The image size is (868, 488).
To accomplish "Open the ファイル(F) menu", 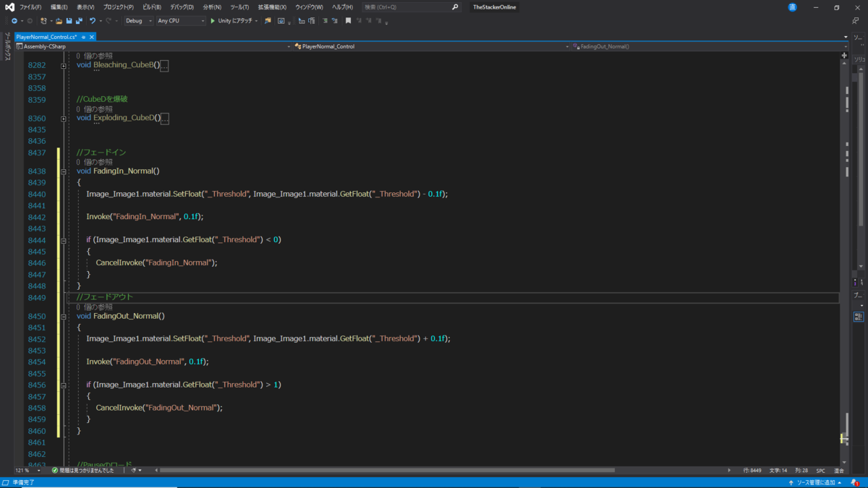I will tap(30, 7).
